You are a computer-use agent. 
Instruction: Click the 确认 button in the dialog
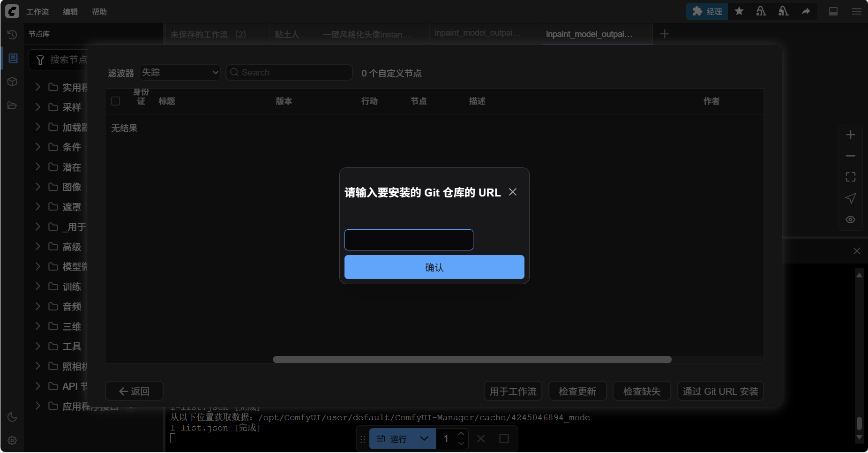pos(434,267)
